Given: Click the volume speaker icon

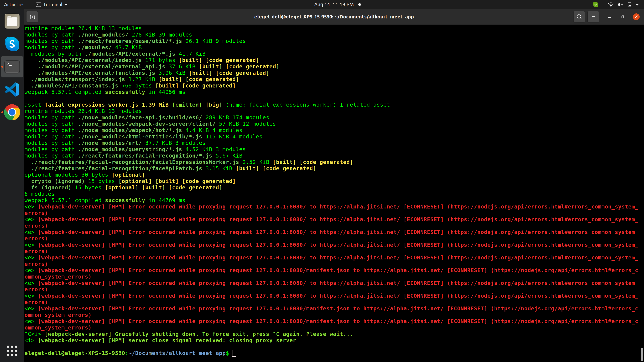Looking at the screenshot, I should point(620,5).
